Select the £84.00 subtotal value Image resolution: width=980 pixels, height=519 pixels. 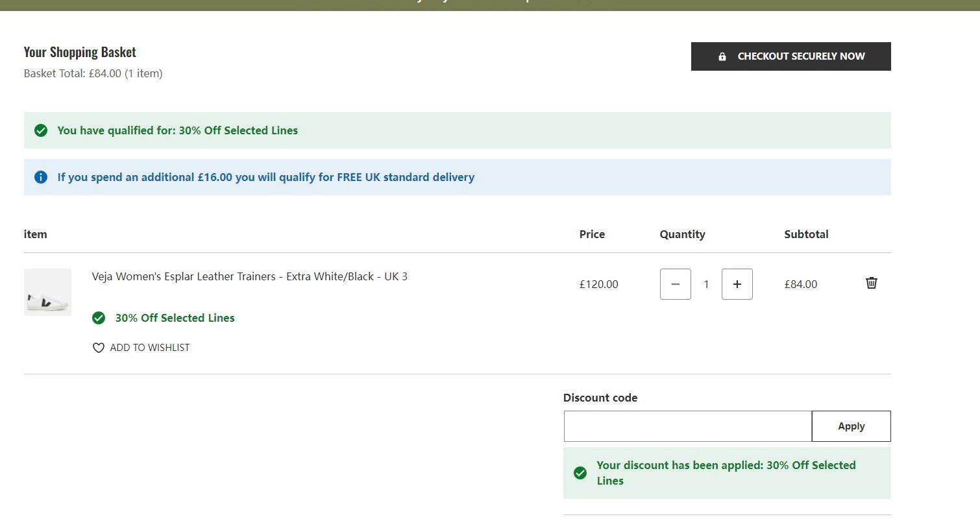point(800,284)
